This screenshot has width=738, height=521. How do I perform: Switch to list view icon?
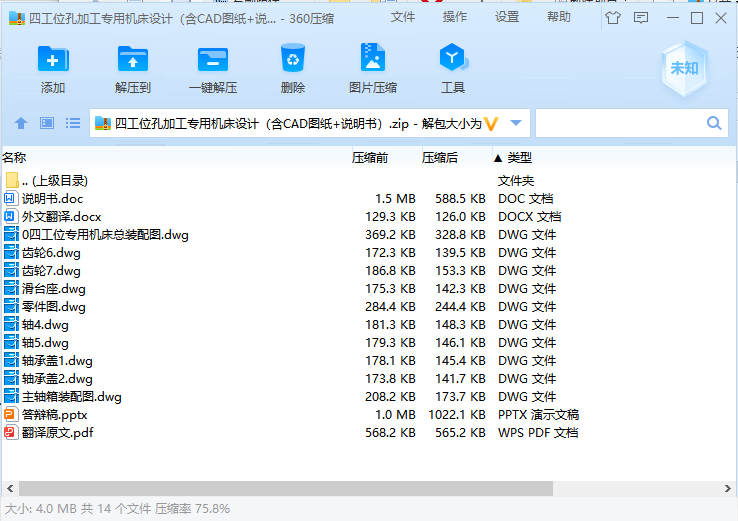[72, 123]
